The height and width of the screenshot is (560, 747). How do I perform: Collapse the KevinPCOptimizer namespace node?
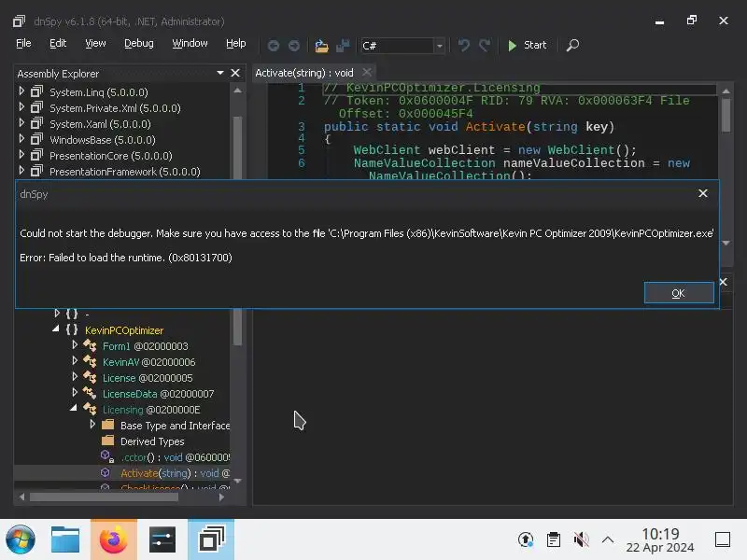click(x=56, y=329)
